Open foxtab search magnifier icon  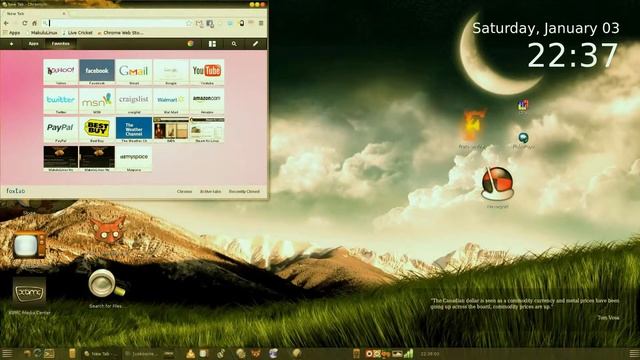pyautogui.click(x=234, y=44)
